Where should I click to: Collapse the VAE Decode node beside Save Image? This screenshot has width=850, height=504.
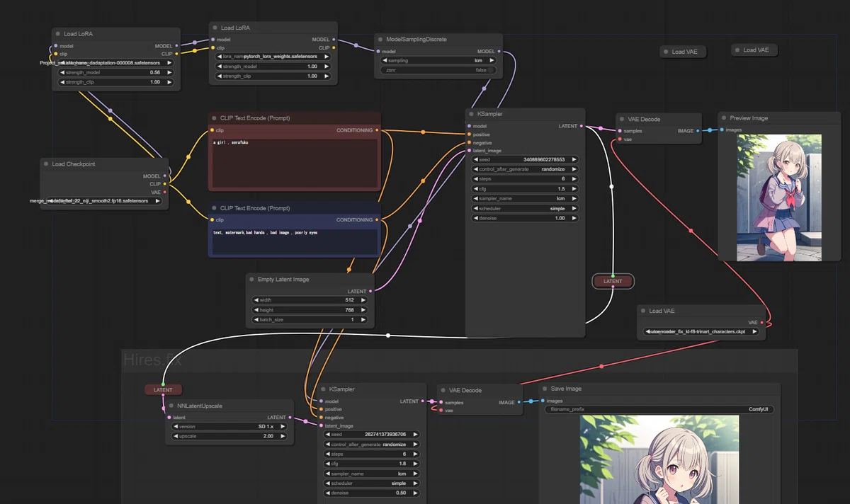(443, 390)
